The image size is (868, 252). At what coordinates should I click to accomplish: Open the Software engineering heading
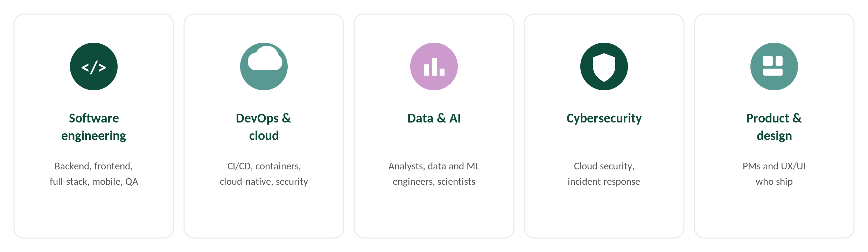[94, 127]
